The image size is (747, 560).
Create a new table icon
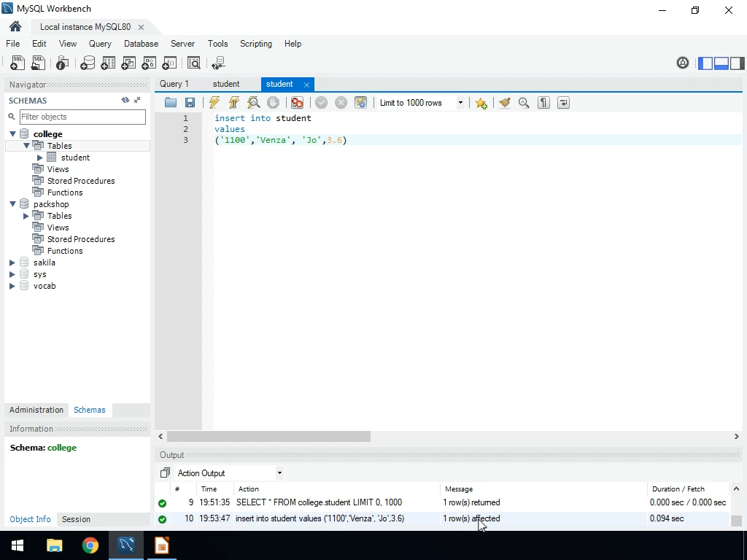tap(108, 63)
